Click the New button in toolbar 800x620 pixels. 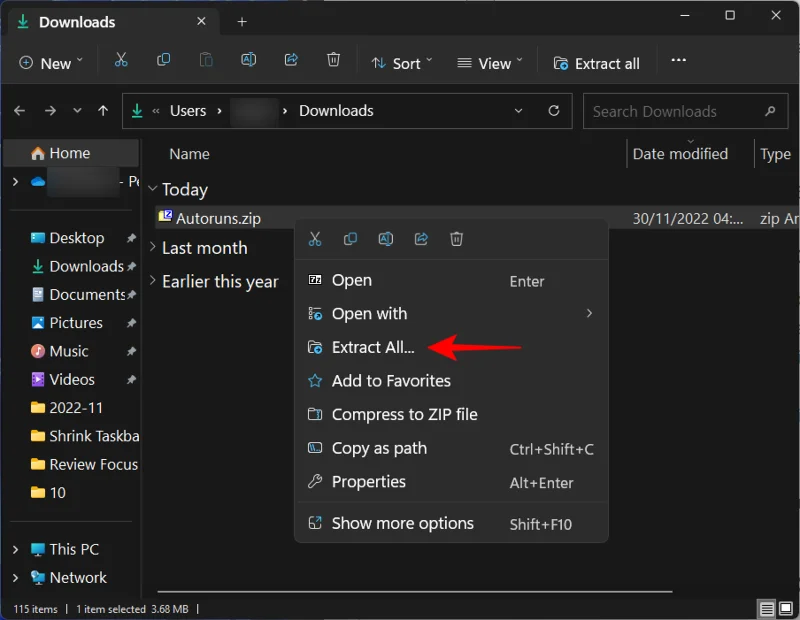point(51,63)
